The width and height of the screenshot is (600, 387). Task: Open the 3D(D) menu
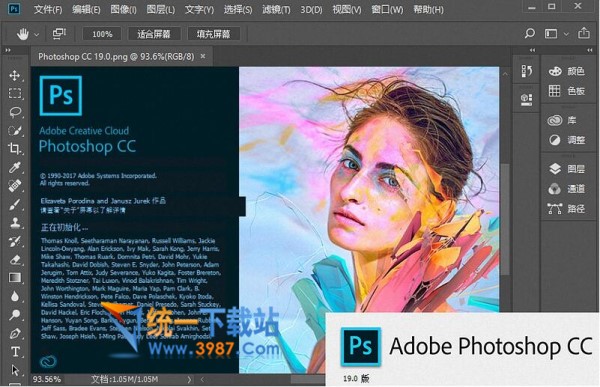click(x=311, y=9)
